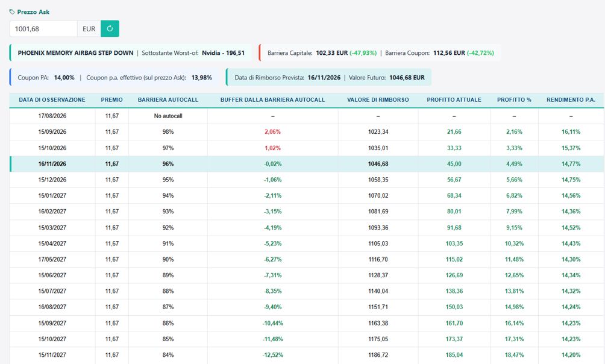The width and height of the screenshot is (605, 364).
Task: Click the Buffer dalla Barriera Autocall header
Action: (272, 99)
